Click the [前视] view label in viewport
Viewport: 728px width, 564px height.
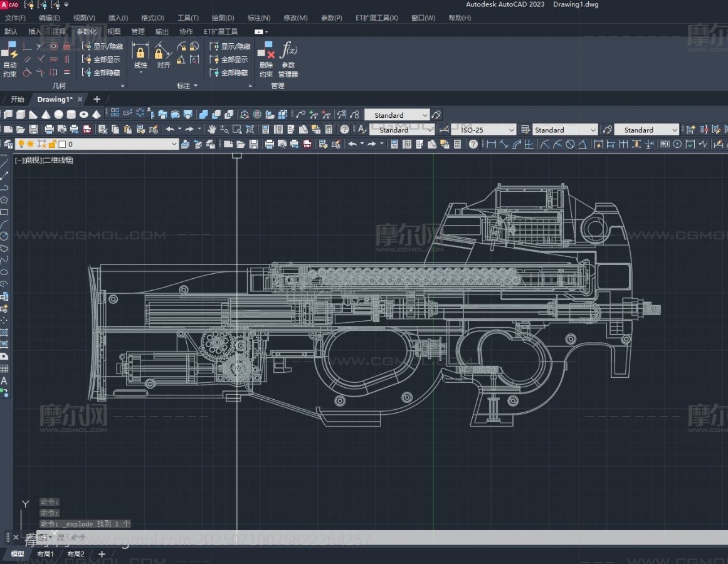32,160
